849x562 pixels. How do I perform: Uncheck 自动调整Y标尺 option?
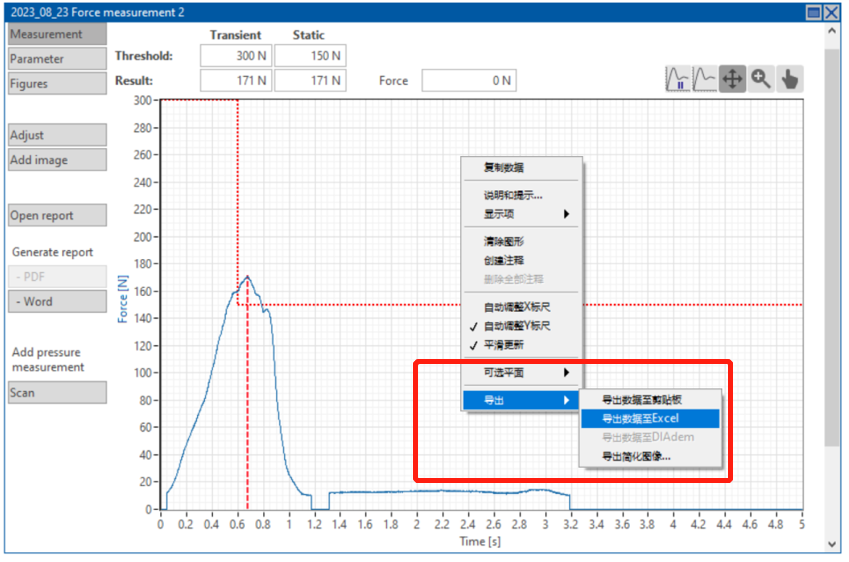point(517,326)
